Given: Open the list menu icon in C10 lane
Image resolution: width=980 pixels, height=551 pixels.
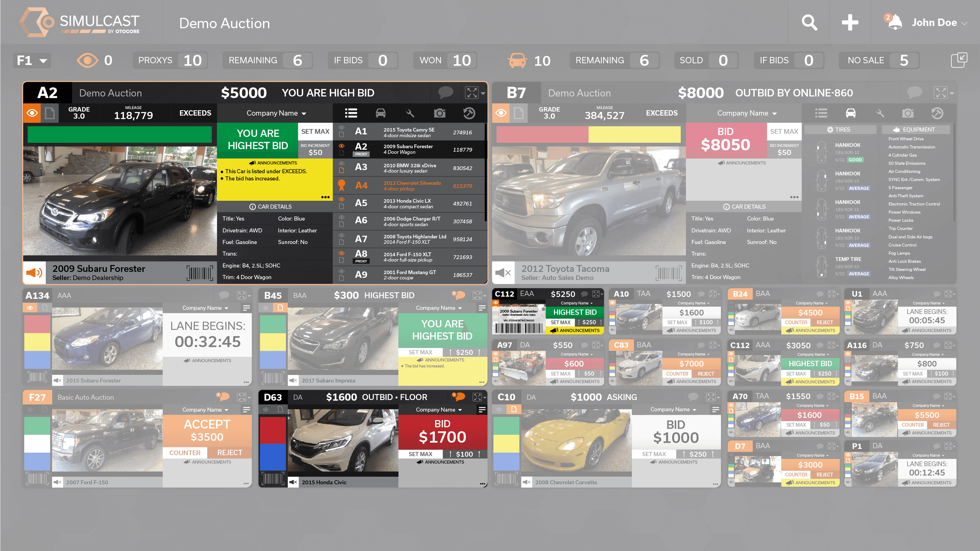Looking at the screenshot, I should (x=716, y=409).
